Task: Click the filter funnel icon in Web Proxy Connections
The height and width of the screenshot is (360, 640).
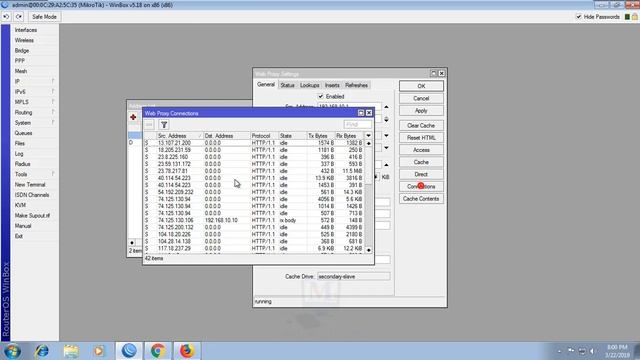Action: coord(164,125)
